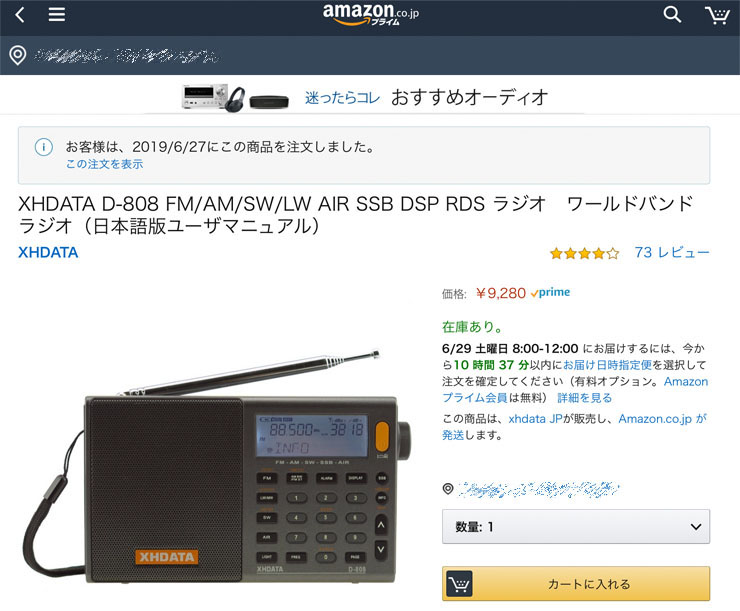Open the shopping cart icon
The height and width of the screenshot is (611, 740).
[717, 15]
